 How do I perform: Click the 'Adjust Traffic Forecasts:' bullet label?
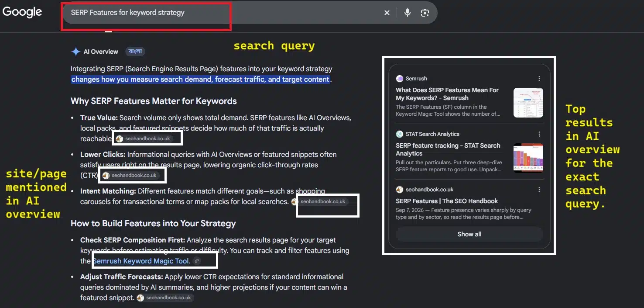tap(122, 277)
